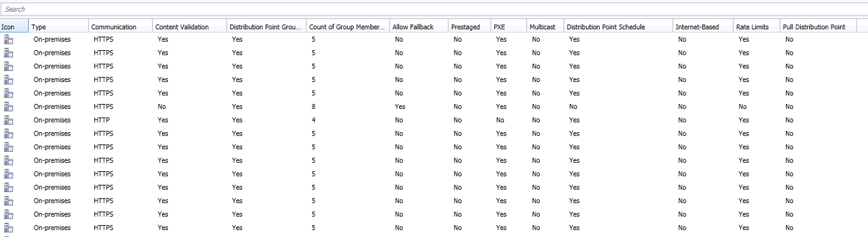Viewport: 868px width, 237px height.
Task: Select server icon of row with count 8
Action: pyautogui.click(x=8, y=107)
